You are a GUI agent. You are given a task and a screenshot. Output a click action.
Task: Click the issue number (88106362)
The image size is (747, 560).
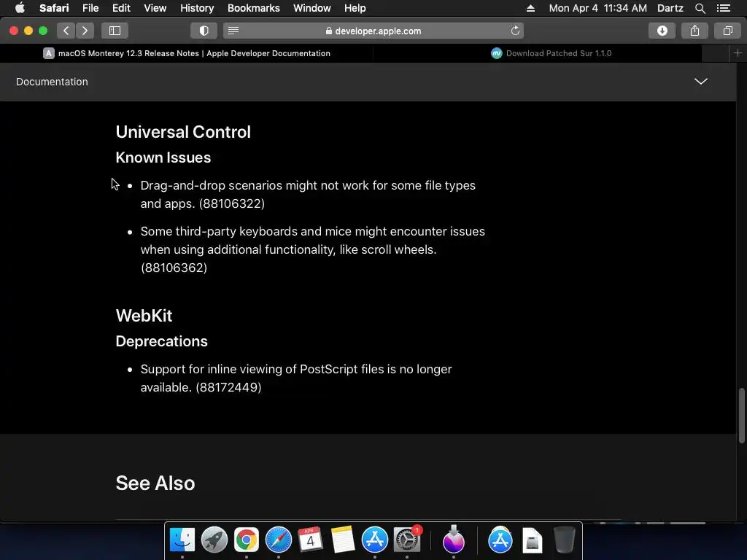tap(174, 268)
